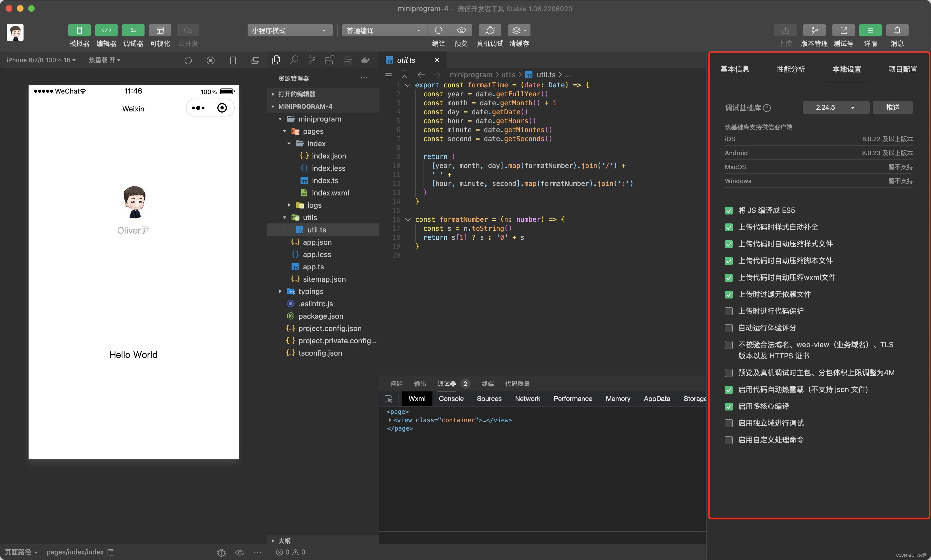The height and width of the screenshot is (560, 931).
Task: Open the Console tab in debugger
Action: (451, 399)
